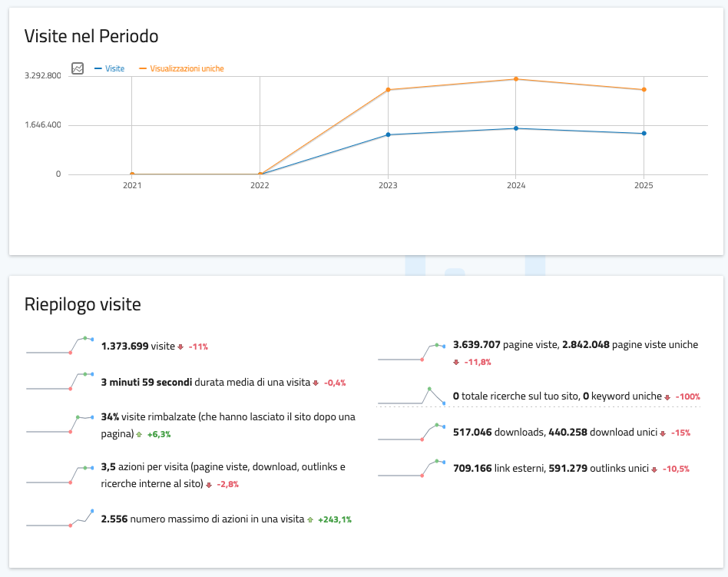Click the red down arrow beside -100%
The height and width of the screenshot is (577, 728).
(x=667, y=397)
